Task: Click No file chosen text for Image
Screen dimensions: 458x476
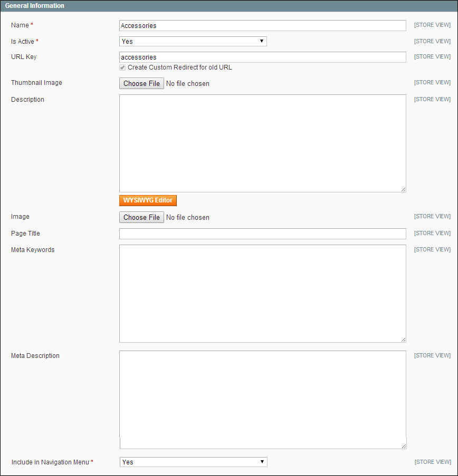Action: (188, 217)
